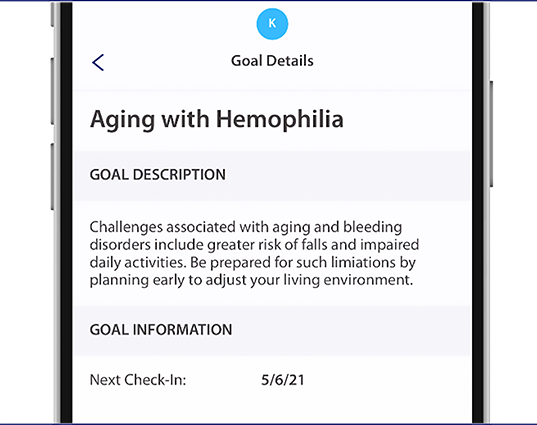Click the Goal Details header title
This screenshot has height=425, width=537.
click(x=272, y=61)
